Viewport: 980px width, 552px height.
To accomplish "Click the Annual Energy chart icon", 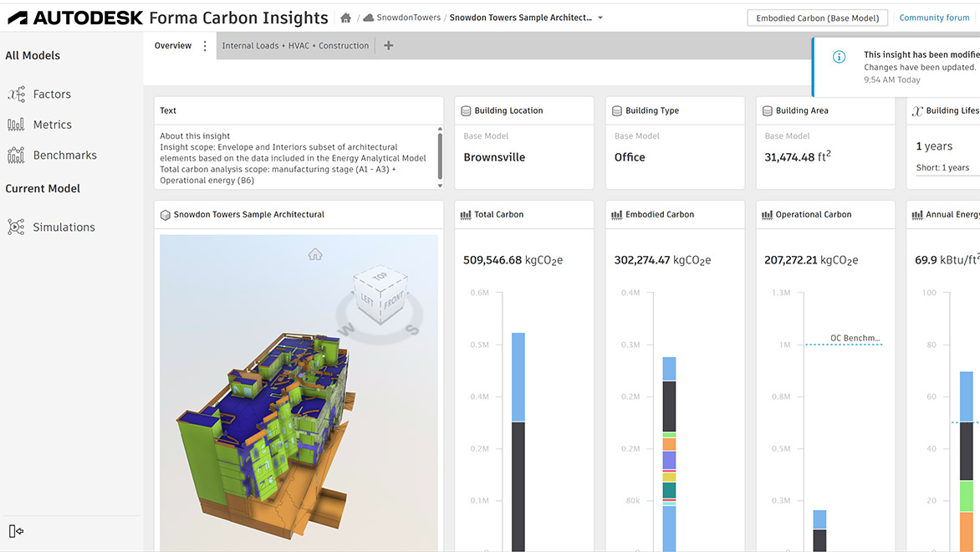I will [x=917, y=215].
